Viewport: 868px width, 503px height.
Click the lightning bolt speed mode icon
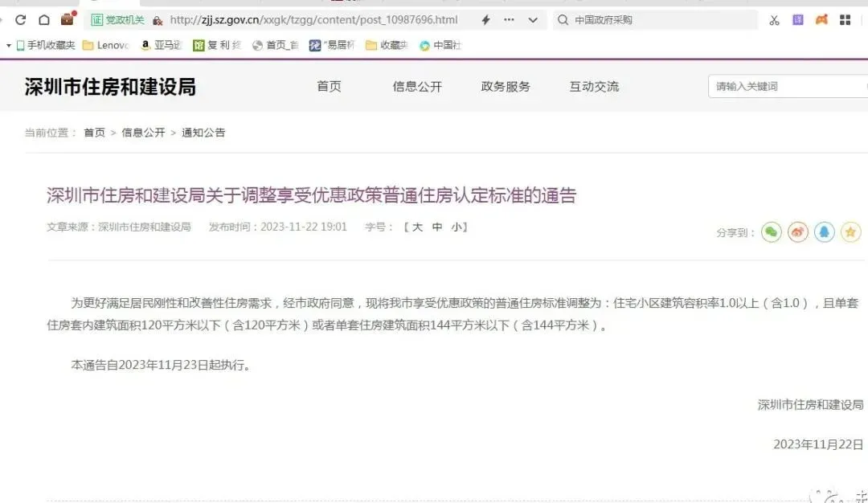[485, 20]
